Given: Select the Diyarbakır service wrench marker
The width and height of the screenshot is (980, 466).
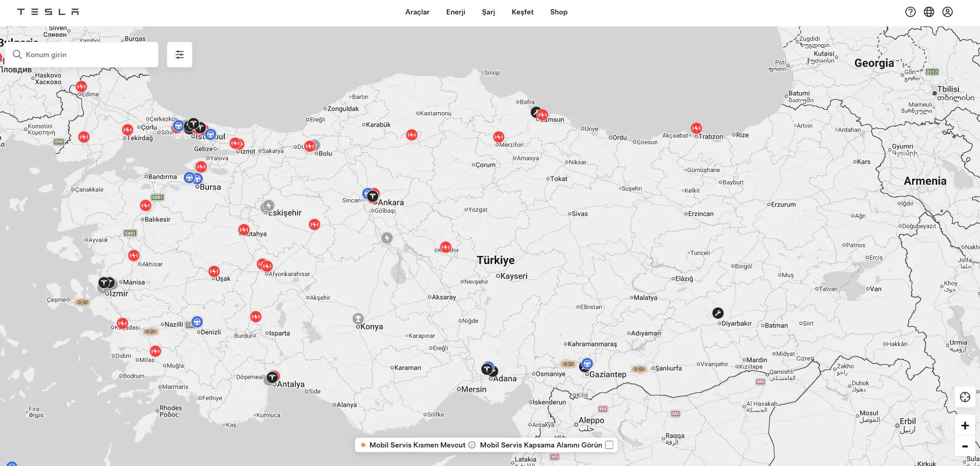Looking at the screenshot, I should click(x=718, y=313).
